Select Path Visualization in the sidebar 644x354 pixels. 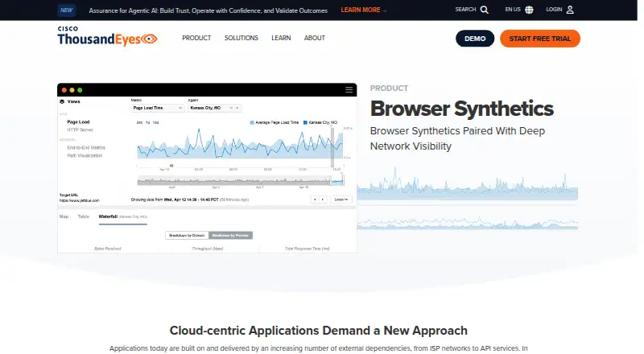85,155
